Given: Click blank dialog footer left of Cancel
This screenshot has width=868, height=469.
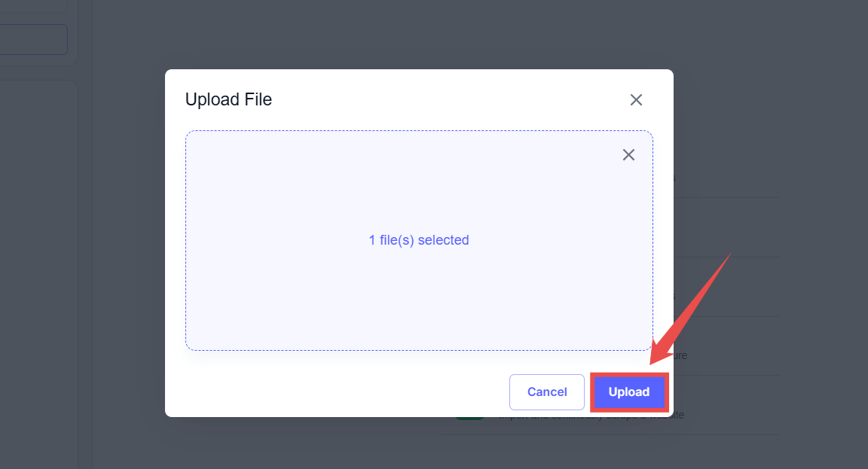Looking at the screenshot, I should point(339,391).
